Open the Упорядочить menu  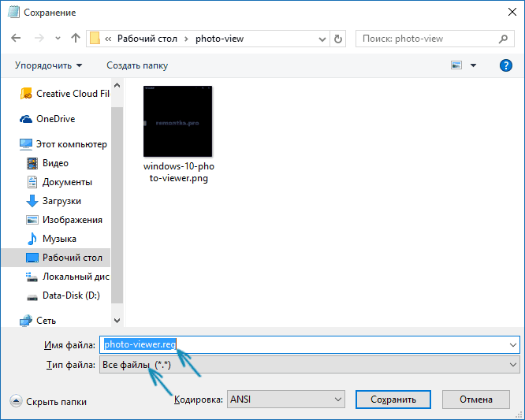[x=48, y=65]
